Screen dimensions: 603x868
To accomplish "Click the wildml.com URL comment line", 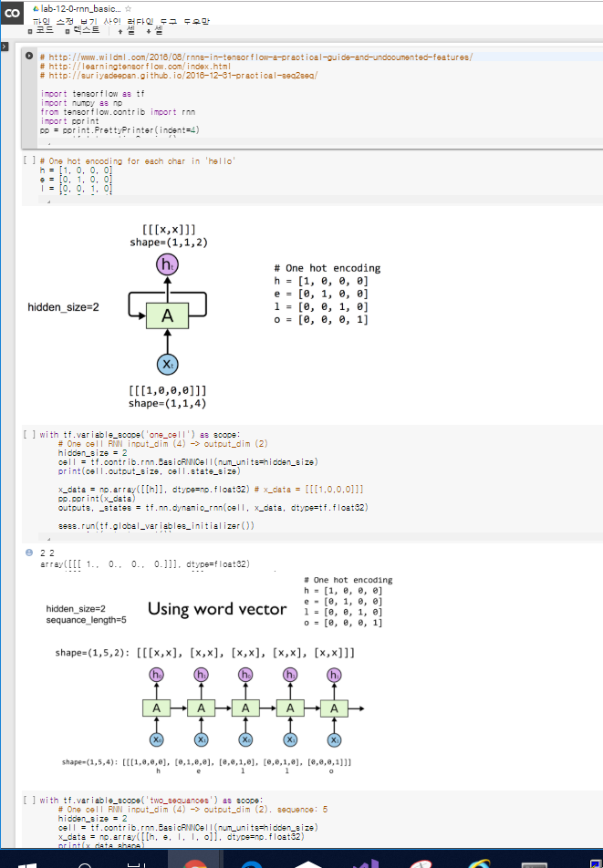I will click(256, 57).
